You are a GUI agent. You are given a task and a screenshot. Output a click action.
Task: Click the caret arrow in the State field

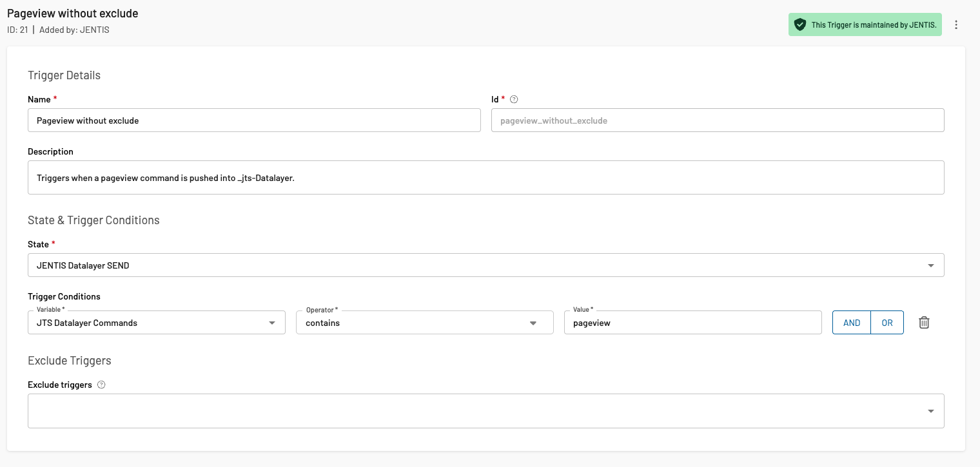click(x=931, y=265)
